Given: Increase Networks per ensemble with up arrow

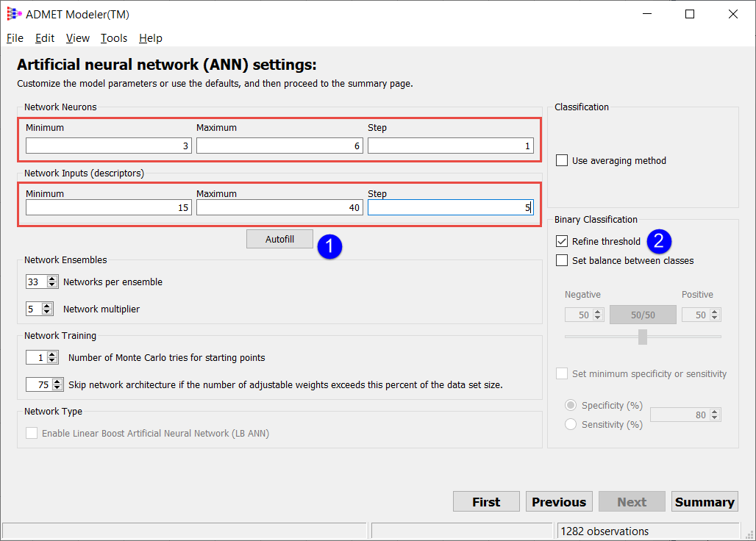Looking at the screenshot, I should click(52, 279).
